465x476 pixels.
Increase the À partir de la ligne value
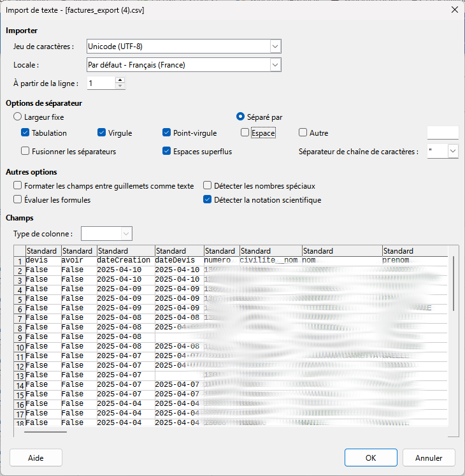[120, 80]
